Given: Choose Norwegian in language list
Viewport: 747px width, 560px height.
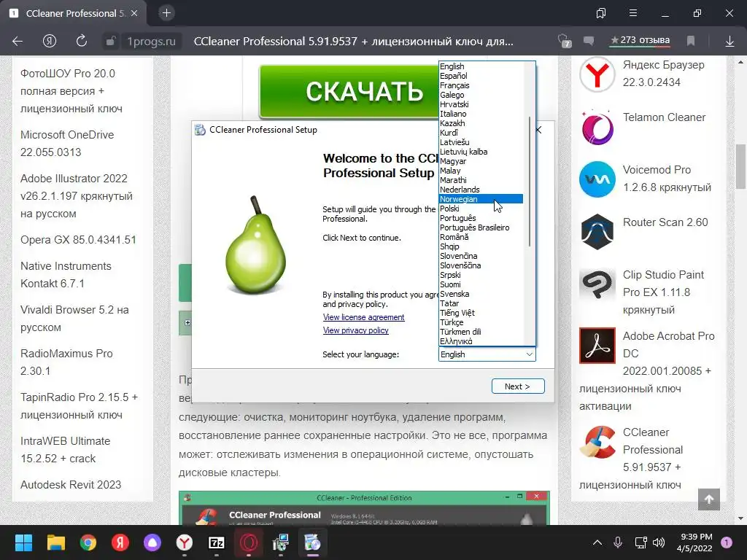Looking at the screenshot, I should click(x=481, y=199).
